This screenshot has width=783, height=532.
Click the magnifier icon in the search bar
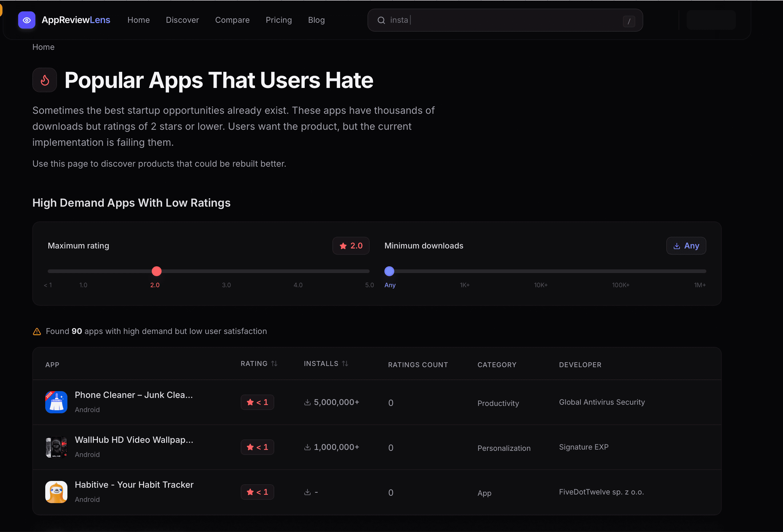pyautogui.click(x=381, y=20)
